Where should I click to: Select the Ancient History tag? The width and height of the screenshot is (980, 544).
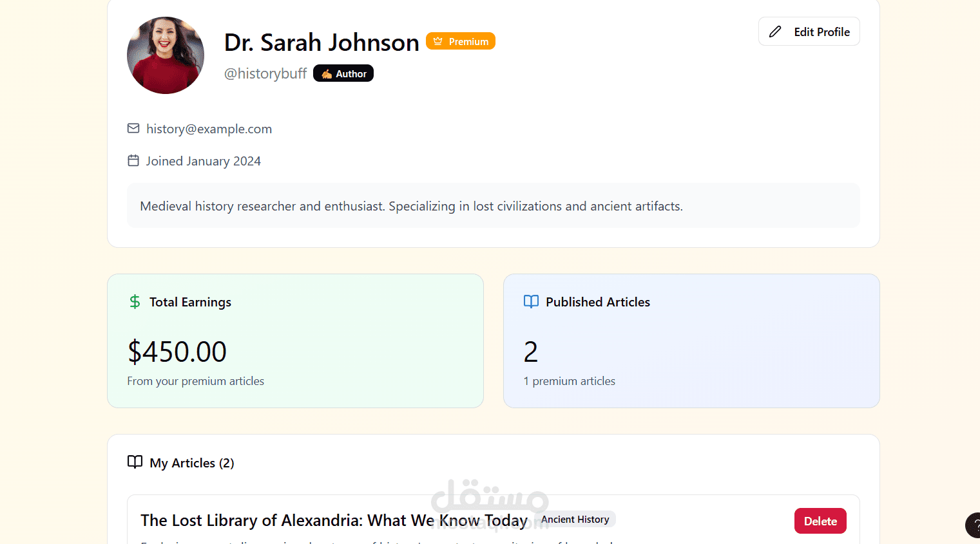pos(575,520)
